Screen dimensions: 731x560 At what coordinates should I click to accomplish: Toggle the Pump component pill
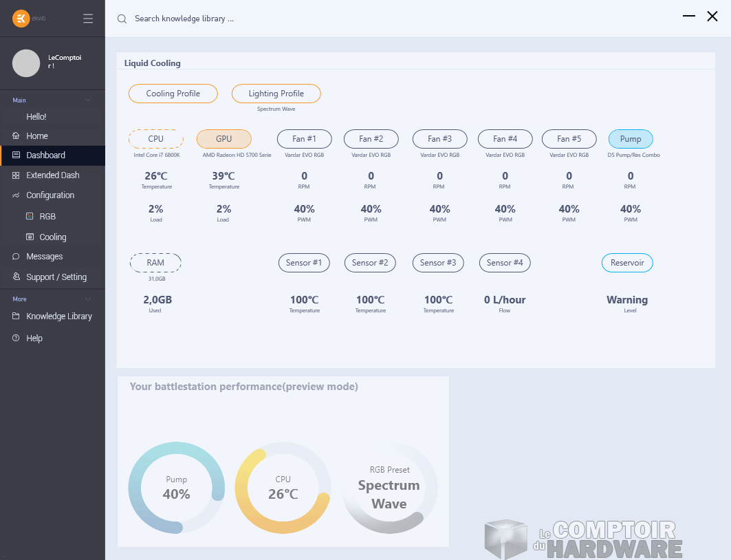[x=630, y=139]
